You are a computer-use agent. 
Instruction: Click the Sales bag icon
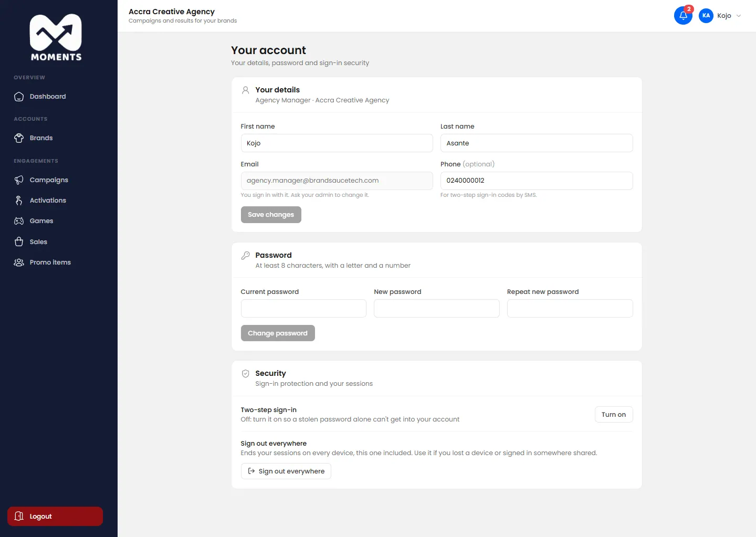tap(19, 242)
